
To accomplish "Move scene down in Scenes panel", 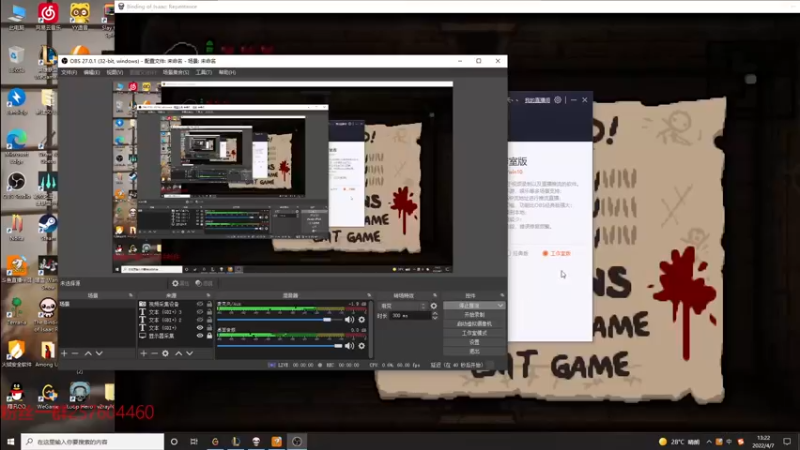I will (x=99, y=353).
